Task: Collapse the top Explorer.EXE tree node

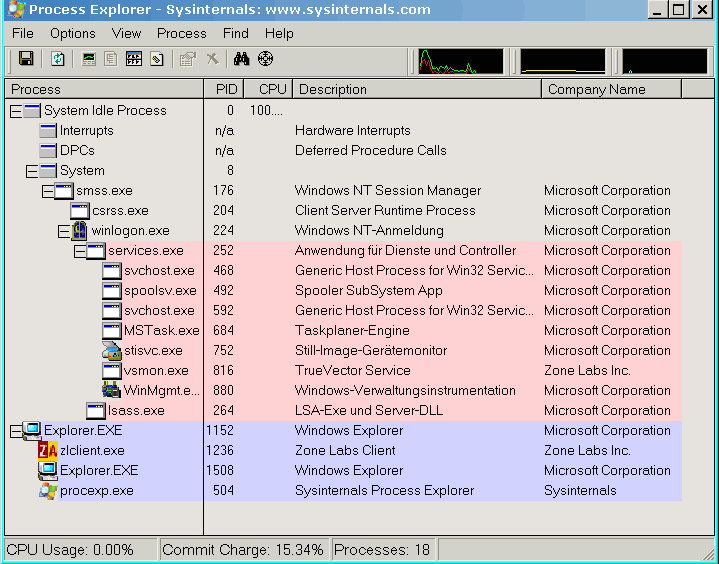Action: pyautogui.click(x=15, y=431)
